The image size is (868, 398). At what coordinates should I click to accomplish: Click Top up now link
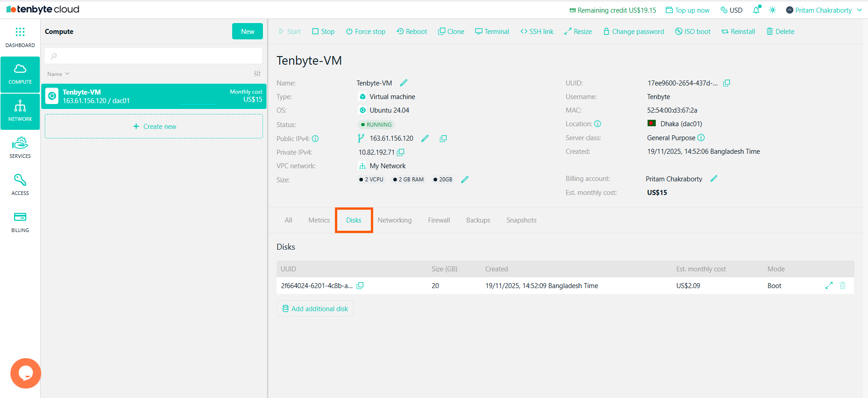tap(687, 10)
